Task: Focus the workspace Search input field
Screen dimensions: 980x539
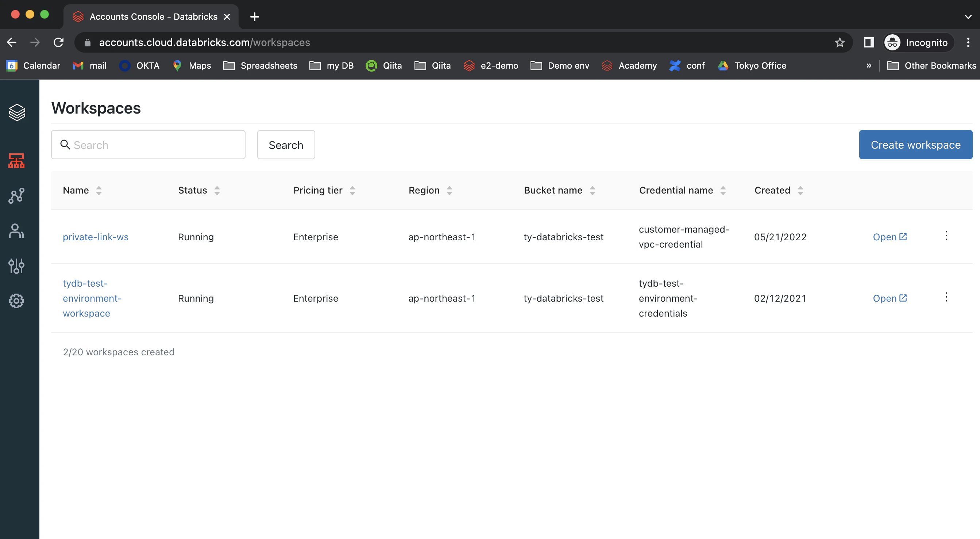Action: pos(148,145)
